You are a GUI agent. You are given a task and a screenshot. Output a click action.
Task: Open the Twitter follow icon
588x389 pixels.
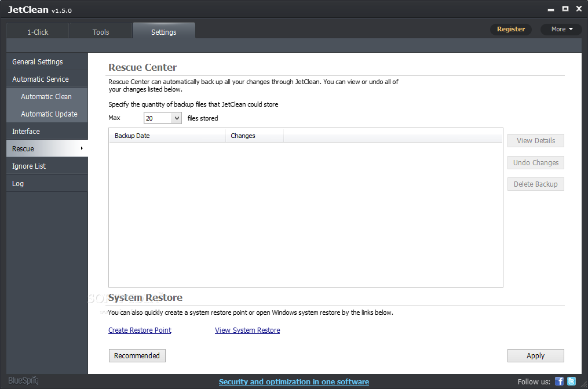pos(571,381)
